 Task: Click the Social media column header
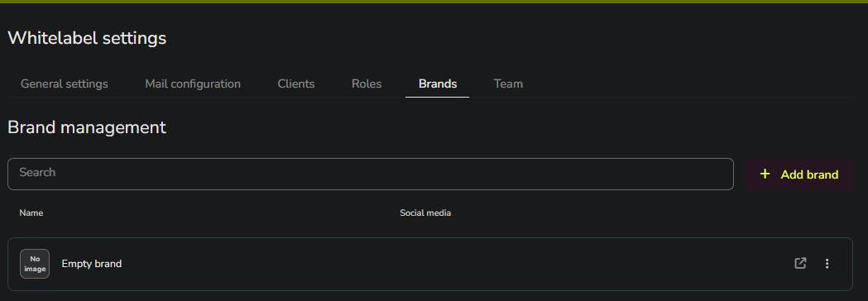click(x=425, y=213)
